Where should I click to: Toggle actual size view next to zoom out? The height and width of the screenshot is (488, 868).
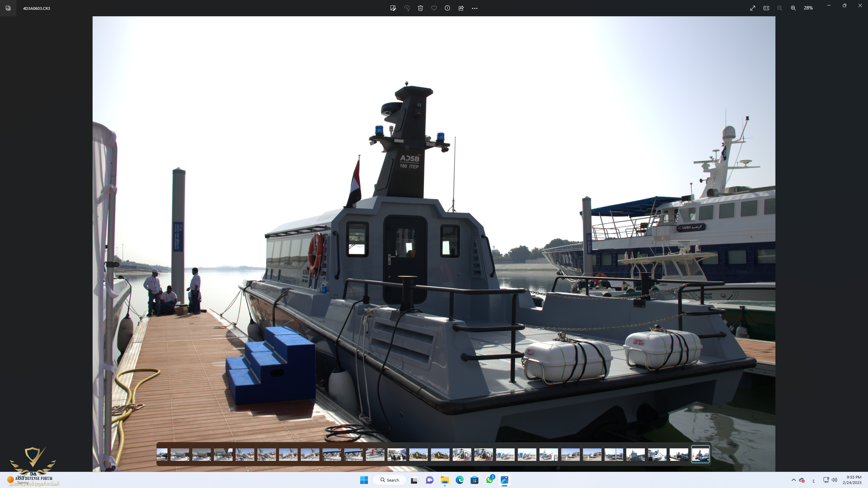coord(766,8)
